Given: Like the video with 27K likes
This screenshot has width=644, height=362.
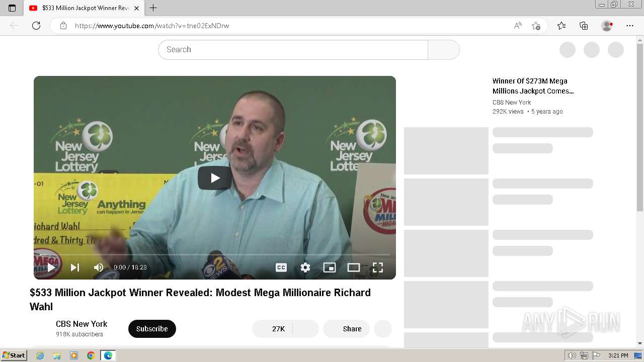Looking at the screenshot, I should pos(272,329).
